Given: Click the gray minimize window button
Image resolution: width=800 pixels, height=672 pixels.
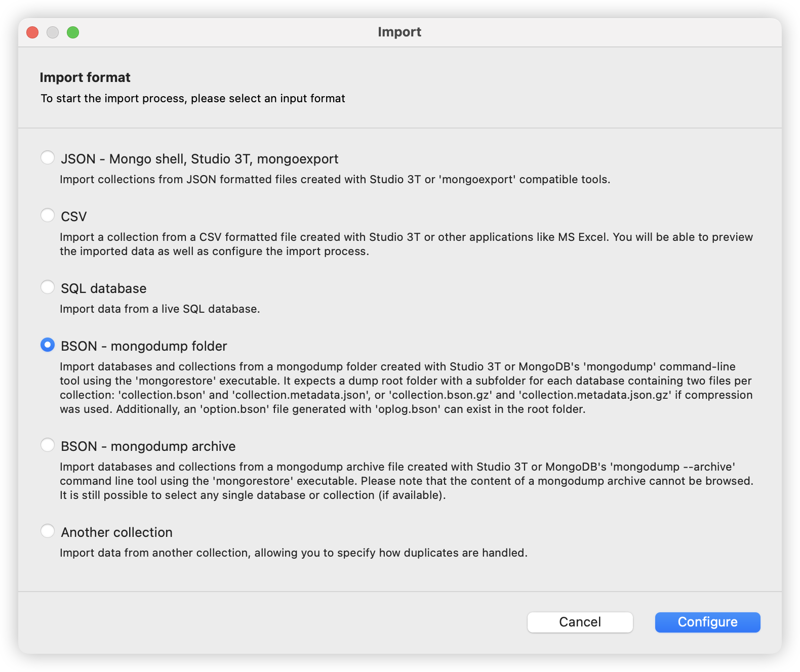Looking at the screenshot, I should [x=53, y=32].
